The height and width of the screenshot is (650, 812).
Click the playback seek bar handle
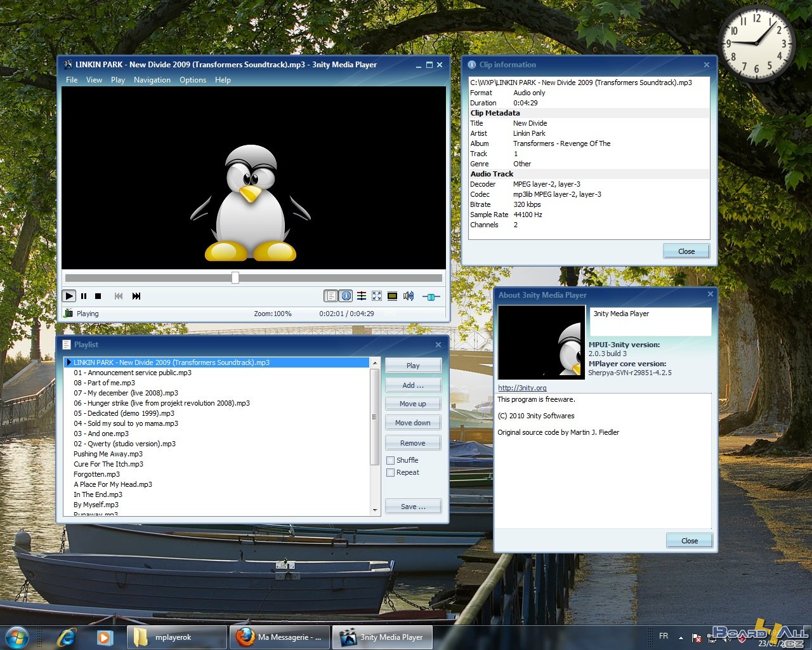coord(235,278)
